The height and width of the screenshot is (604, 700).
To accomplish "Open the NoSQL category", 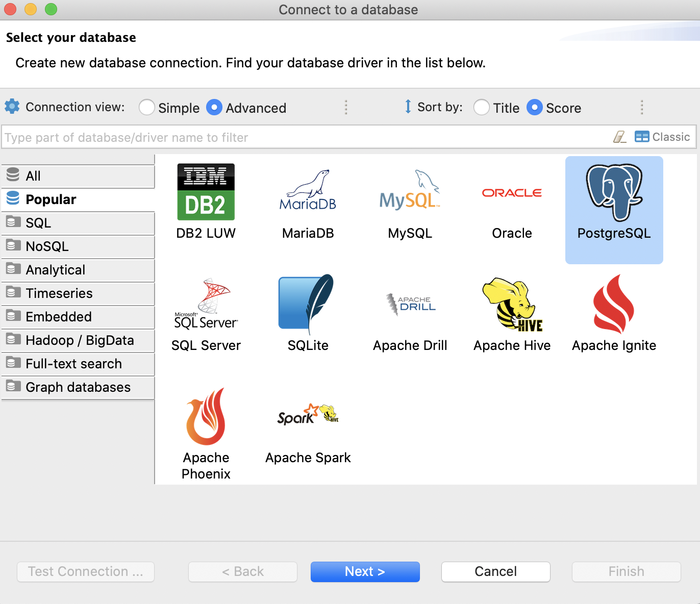I will [78, 246].
